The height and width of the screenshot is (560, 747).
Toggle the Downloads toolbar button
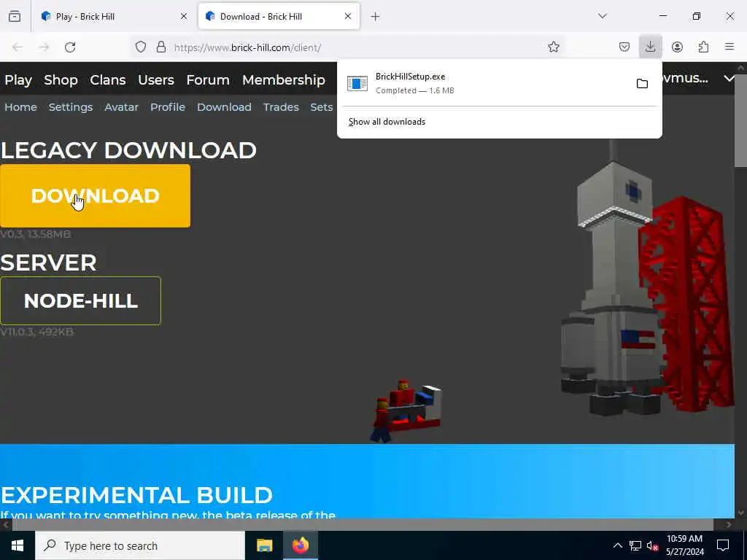(x=650, y=47)
